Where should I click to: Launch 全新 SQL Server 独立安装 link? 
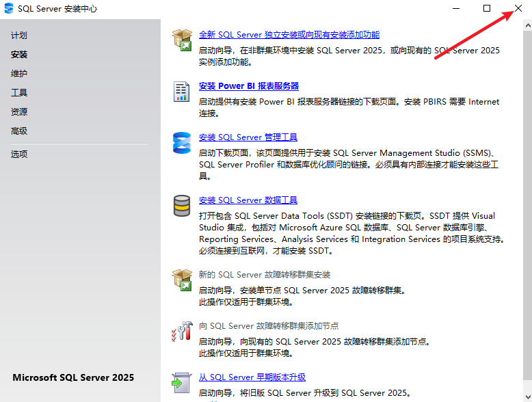point(289,35)
